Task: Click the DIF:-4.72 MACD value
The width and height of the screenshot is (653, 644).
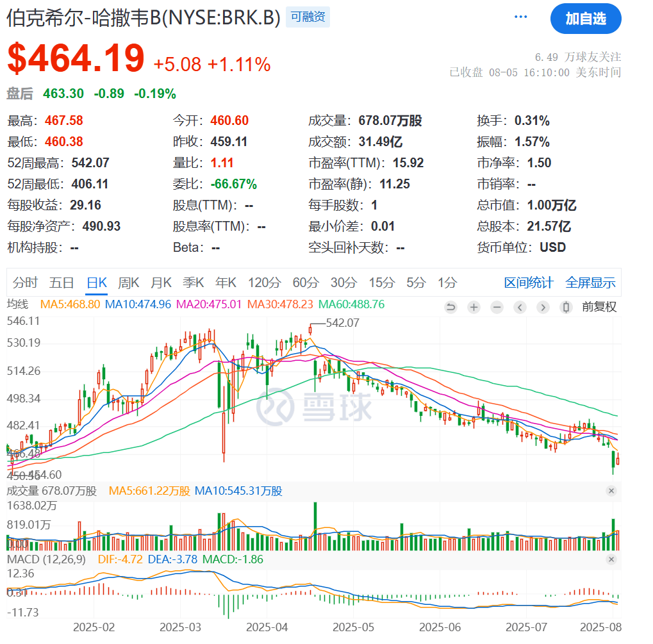Action: [120, 559]
